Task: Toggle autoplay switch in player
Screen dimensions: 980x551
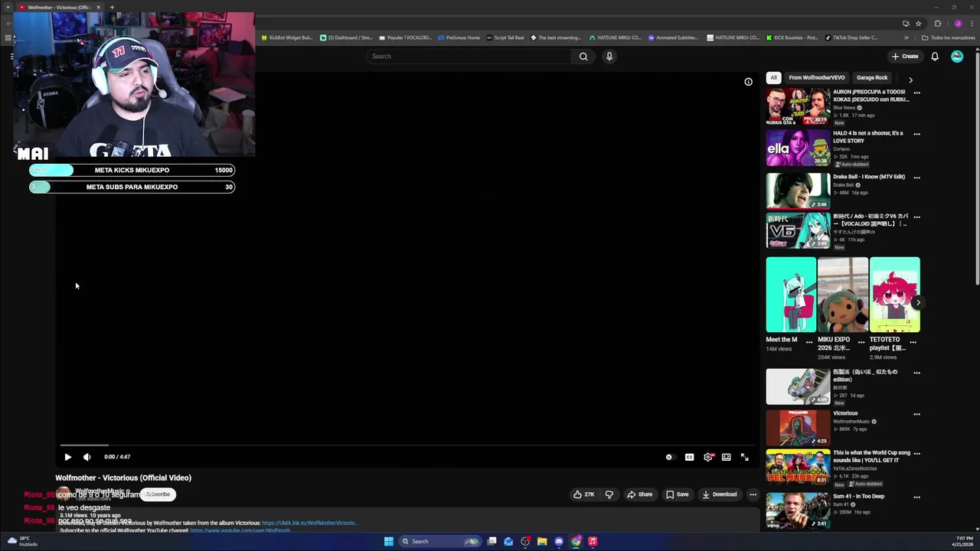Action: [669, 457]
